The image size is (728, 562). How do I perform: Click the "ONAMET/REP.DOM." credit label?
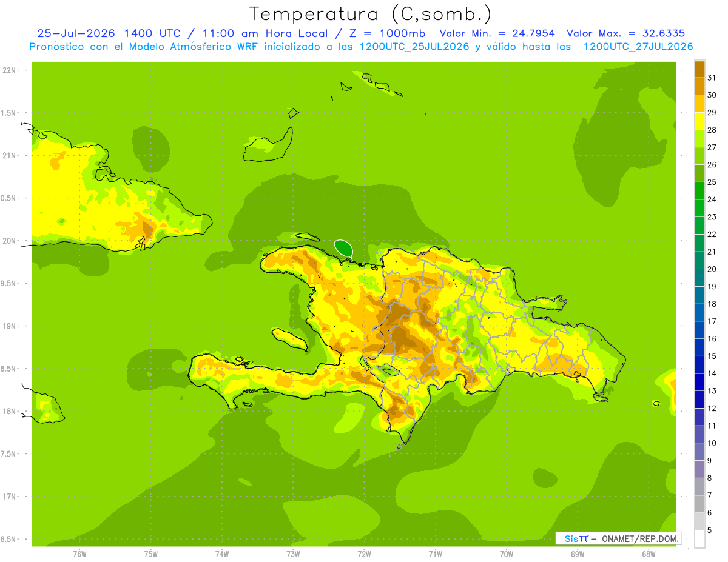[639, 538]
